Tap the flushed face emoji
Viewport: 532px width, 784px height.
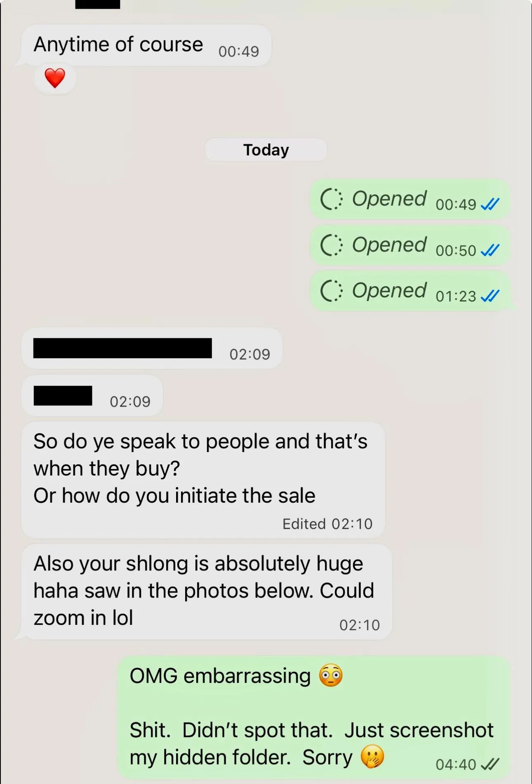point(331,676)
